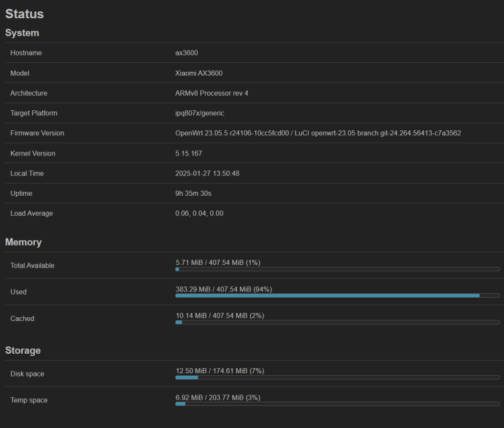
Task: Click the hostname value ax3600
Action: click(x=186, y=53)
